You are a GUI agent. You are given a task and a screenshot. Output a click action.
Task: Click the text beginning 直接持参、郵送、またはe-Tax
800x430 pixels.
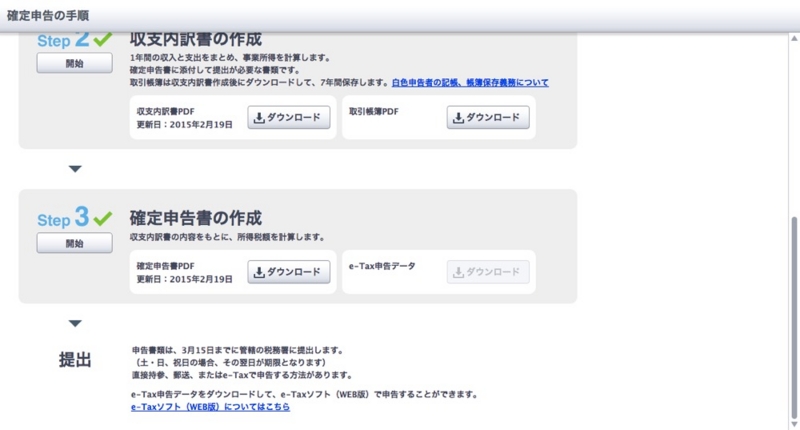pyautogui.click(x=242, y=375)
